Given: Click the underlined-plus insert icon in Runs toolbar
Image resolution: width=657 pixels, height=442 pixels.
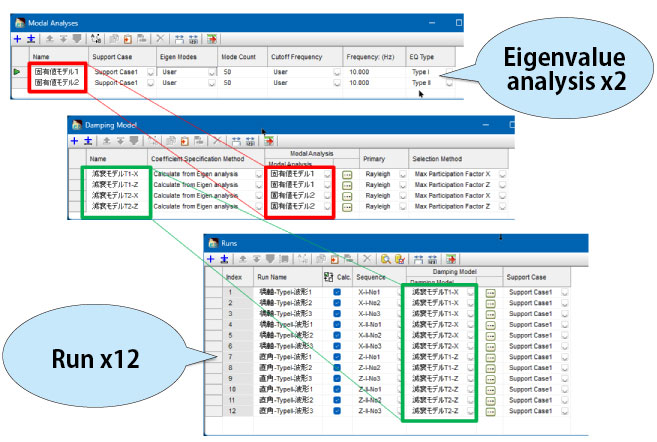Looking at the screenshot, I should click(224, 259).
